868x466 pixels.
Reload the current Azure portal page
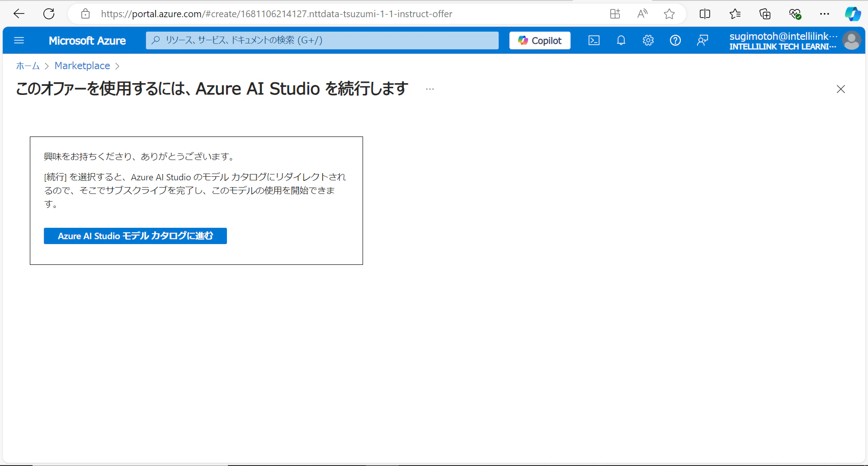49,14
